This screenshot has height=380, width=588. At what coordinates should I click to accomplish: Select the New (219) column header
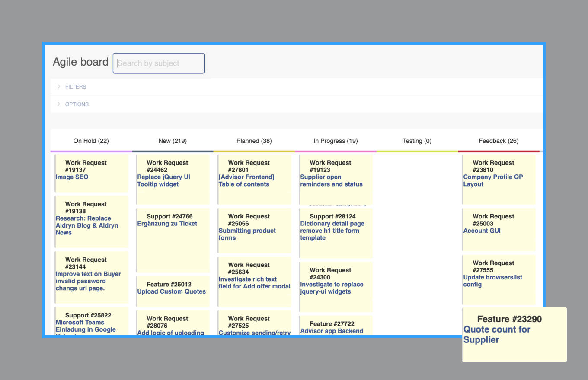pos(173,141)
